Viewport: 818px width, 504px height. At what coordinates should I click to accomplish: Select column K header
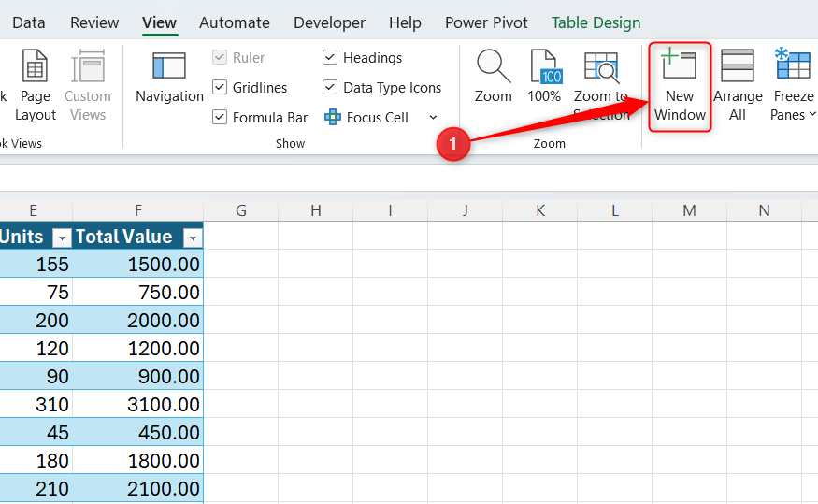(540, 210)
